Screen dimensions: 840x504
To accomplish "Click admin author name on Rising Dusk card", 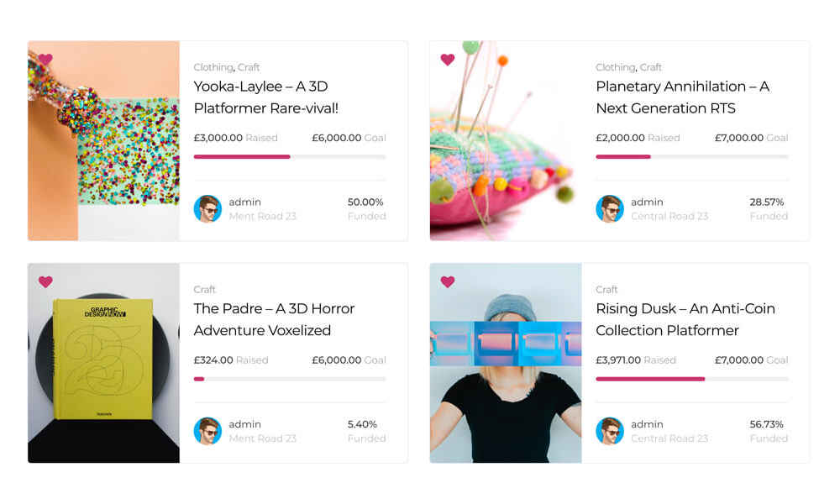I will pos(647,424).
